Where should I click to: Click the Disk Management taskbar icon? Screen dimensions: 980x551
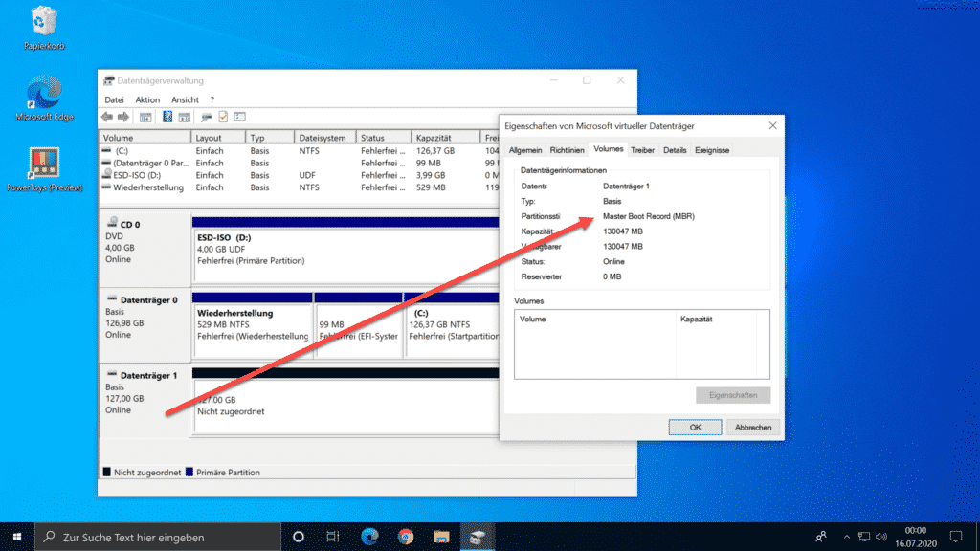478,537
